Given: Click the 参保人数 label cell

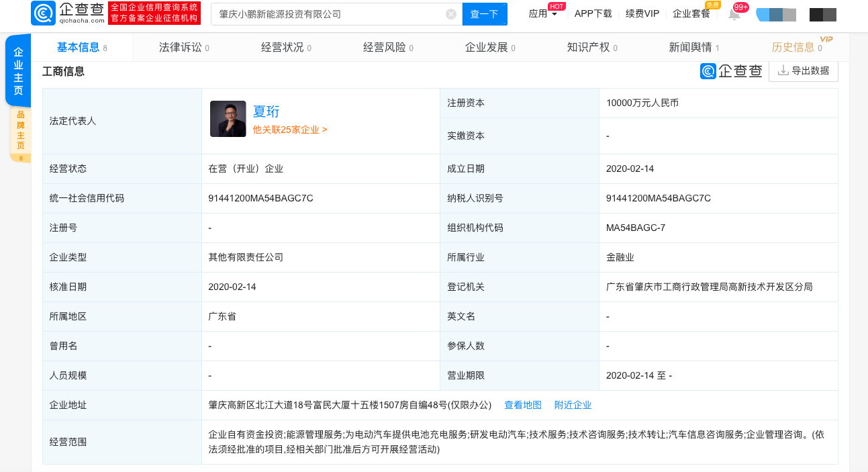Looking at the screenshot, I should (520, 346).
